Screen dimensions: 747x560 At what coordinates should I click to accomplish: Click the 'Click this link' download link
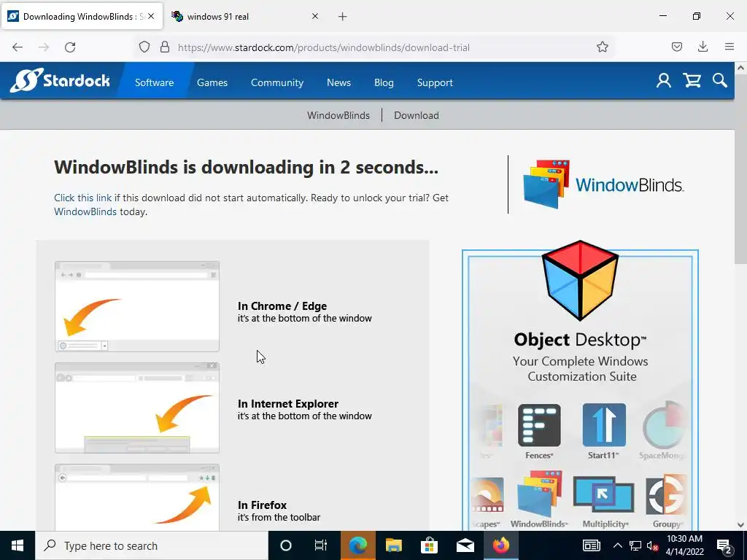pos(83,198)
